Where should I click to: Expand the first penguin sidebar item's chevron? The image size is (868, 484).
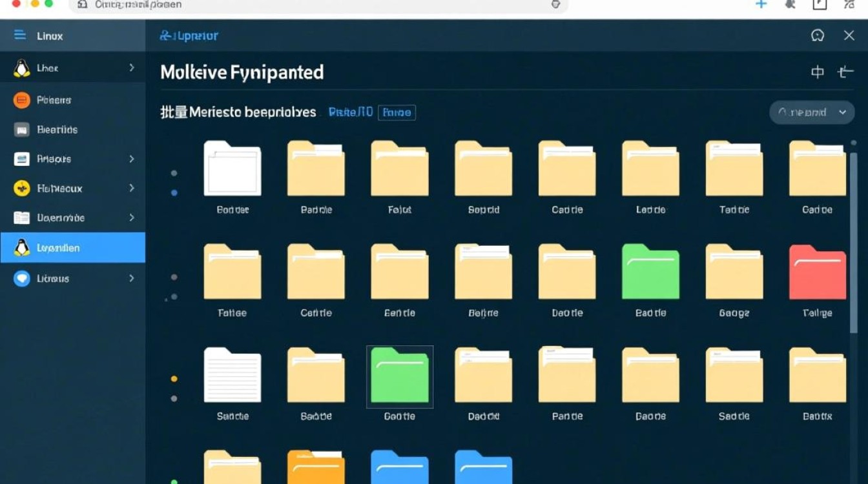132,68
